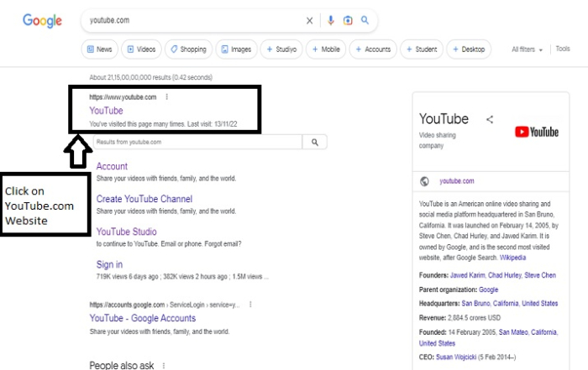Switch to the News tab

[x=100, y=50]
